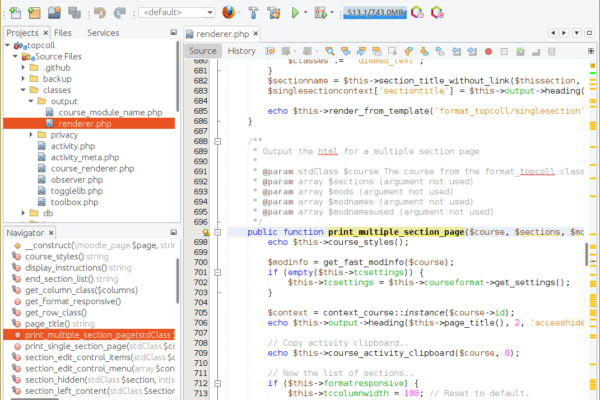Open the browser selection dropdown arrow
The height and width of the screenshot is (400, 600).
[x=239, y=13]
